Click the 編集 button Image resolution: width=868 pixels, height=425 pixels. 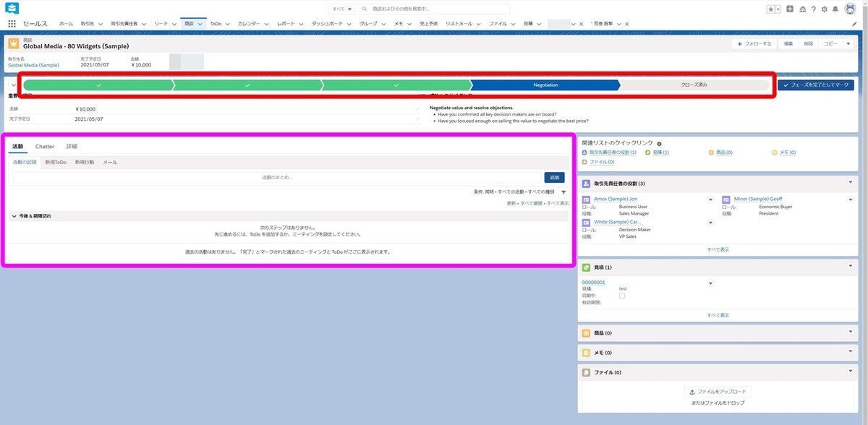click(788, 44)
